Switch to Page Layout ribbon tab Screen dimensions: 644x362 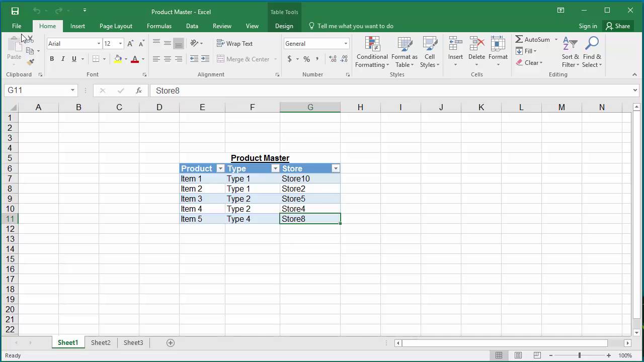[116, 26]
